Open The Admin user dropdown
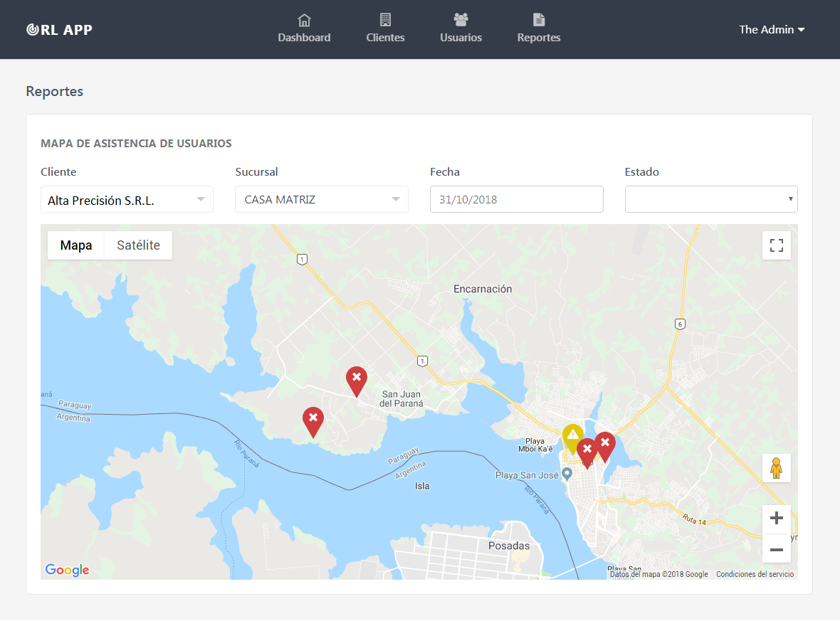The height and width of the screenshot is (621, 840). pos(772,29)
